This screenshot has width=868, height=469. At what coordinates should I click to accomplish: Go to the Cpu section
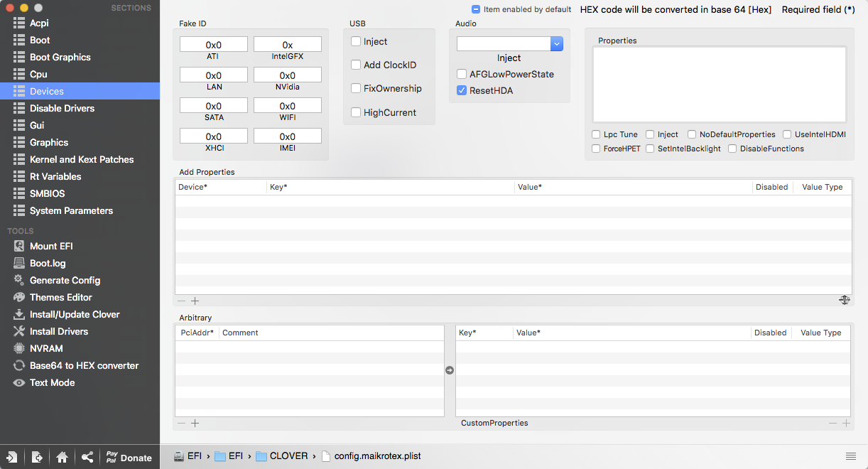click(x=80, y=74)
